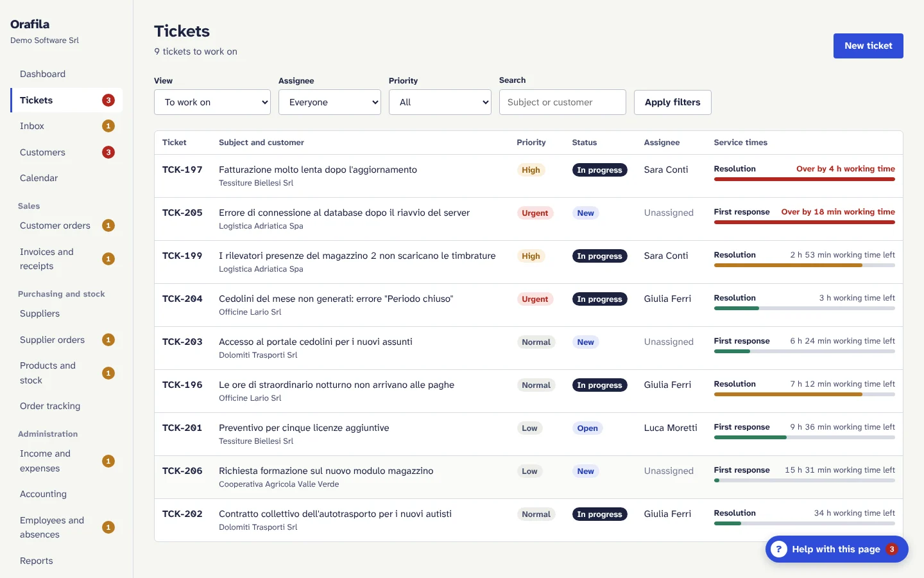Click the red badge on Tickets menu
The height and width of the screenshot is (578, 924).
point(108,100)
